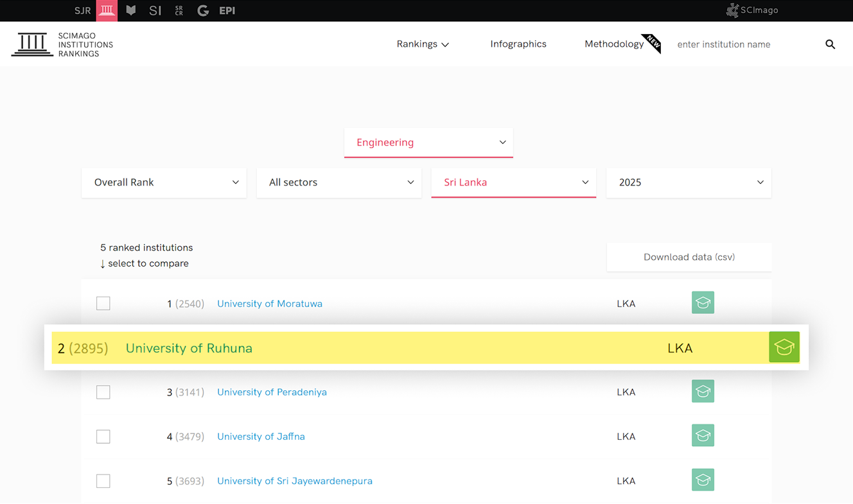Check the University of Sri Jayewardenepura box

[x=103, y=481]
